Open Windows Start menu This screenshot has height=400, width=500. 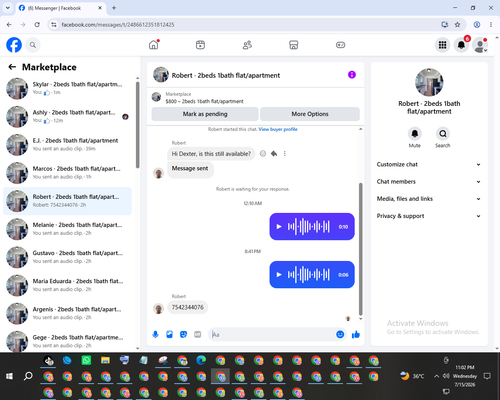(x=9, y=376)
